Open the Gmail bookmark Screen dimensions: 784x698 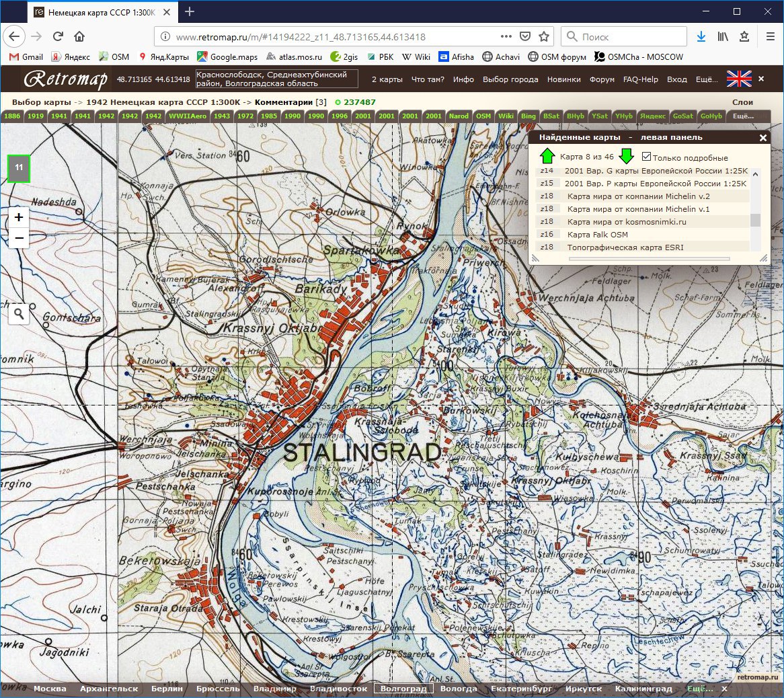click(x=26, y=57)
